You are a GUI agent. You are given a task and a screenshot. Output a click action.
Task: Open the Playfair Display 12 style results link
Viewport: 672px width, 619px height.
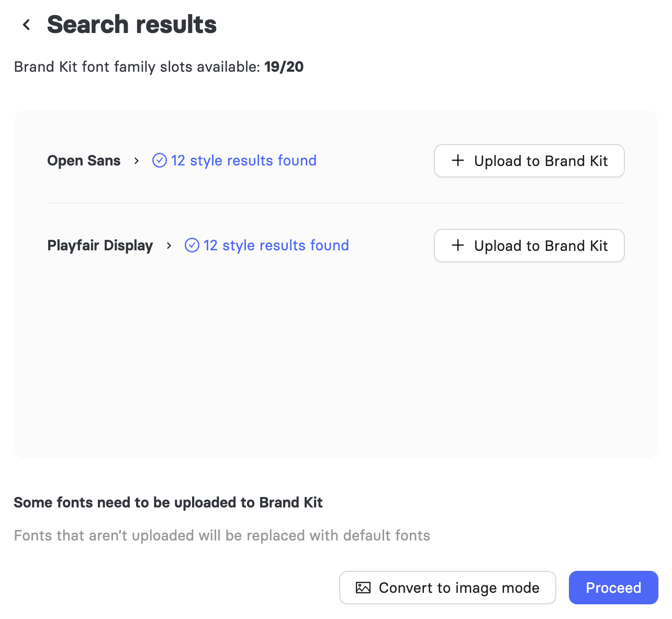[x=276, y=245]
